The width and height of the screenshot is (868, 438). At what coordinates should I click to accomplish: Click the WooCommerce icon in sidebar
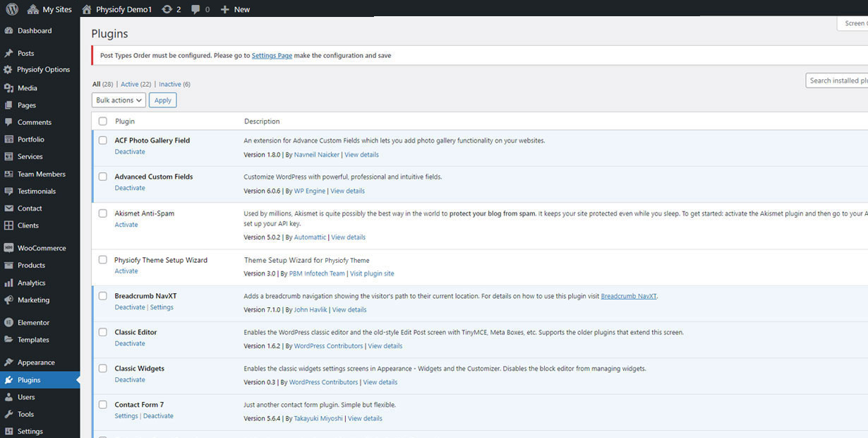[x=8, y=249]
